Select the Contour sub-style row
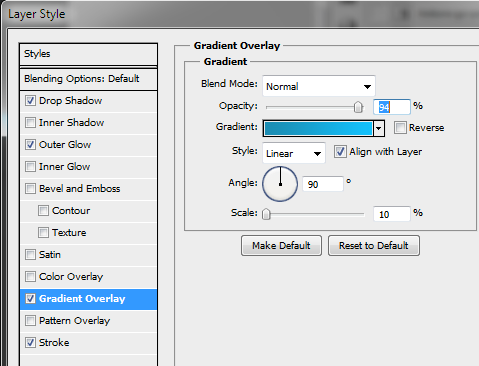This screenshot has height=366, width=479. click(88, 211)
